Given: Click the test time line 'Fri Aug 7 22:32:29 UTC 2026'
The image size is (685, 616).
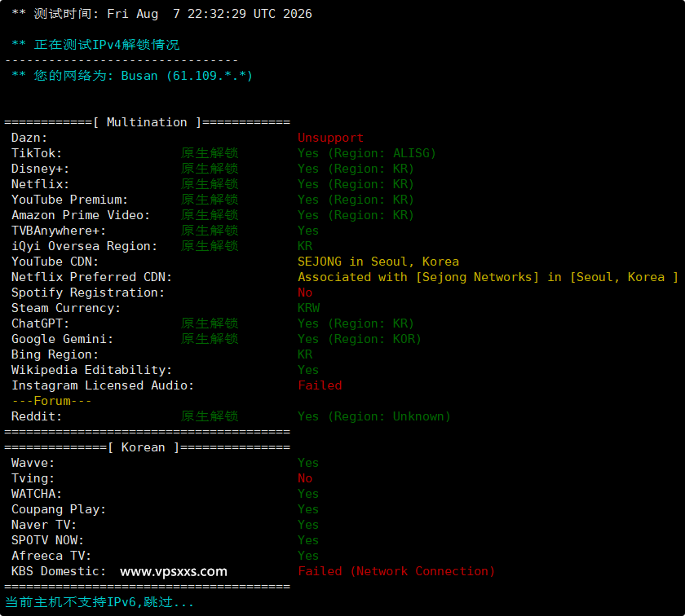Looking at the screenshot, I should coord(210,14).
